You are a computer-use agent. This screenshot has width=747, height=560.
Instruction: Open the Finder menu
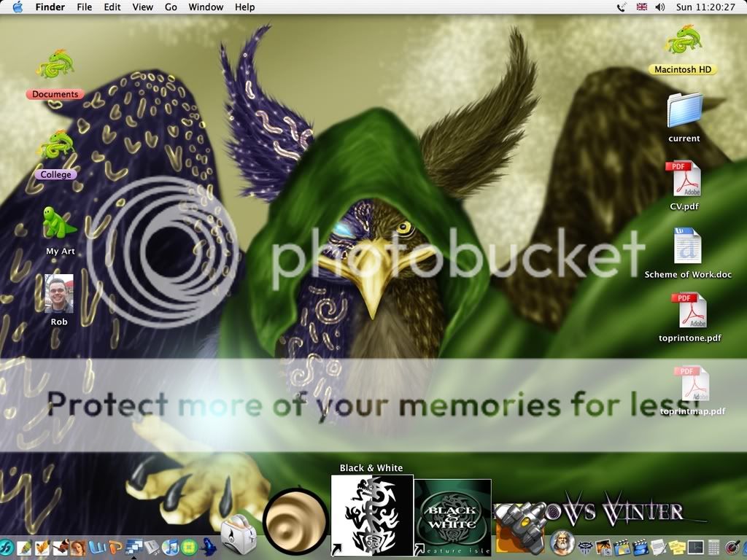click(50, 7)
